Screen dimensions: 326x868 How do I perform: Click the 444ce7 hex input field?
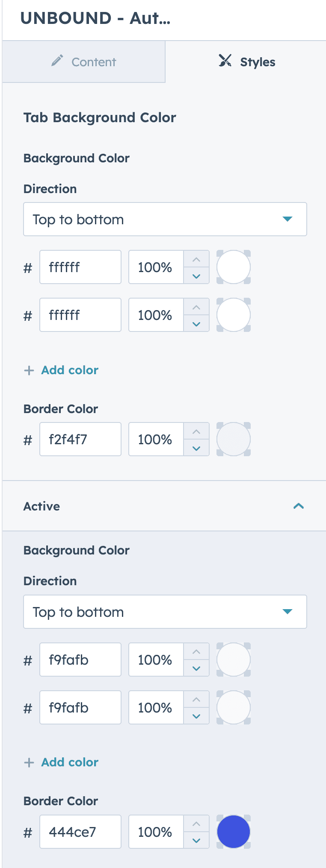[x=80, y=832]
